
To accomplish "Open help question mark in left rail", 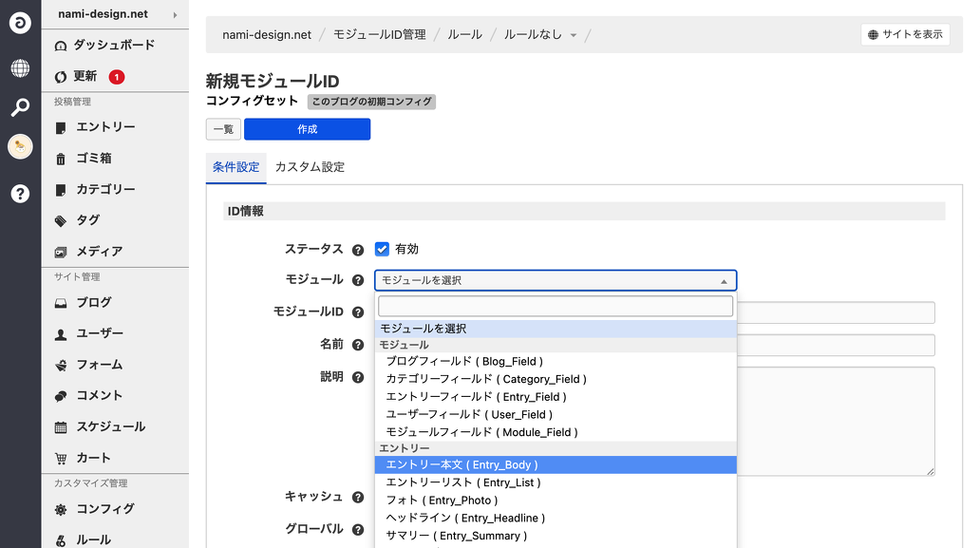I will coord(20,194).
